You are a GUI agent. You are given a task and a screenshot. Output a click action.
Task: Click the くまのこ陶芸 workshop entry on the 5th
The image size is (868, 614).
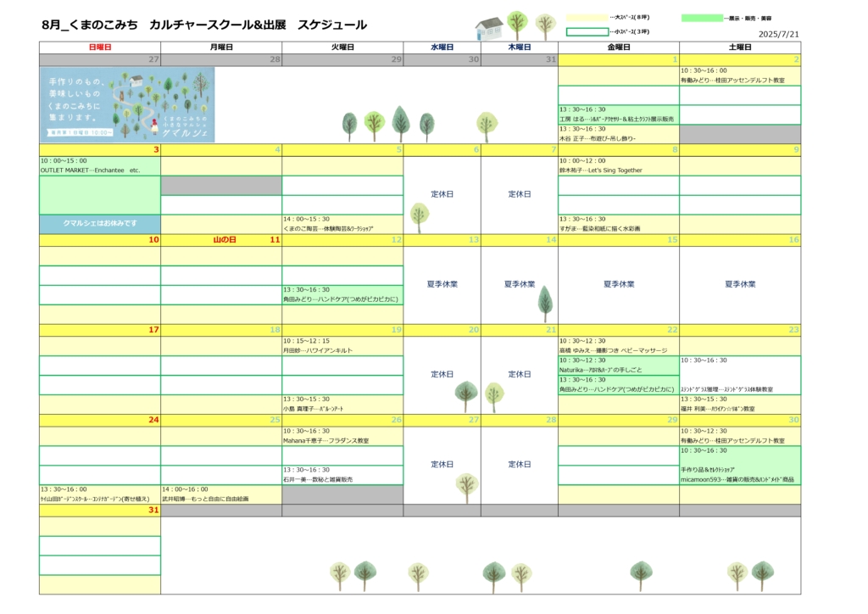[328, 229]
